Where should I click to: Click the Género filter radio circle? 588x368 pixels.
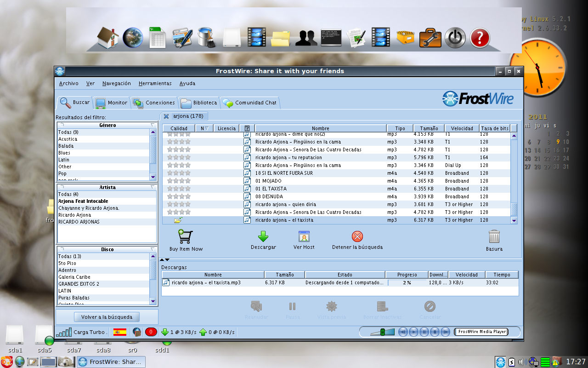coord(62,125)
